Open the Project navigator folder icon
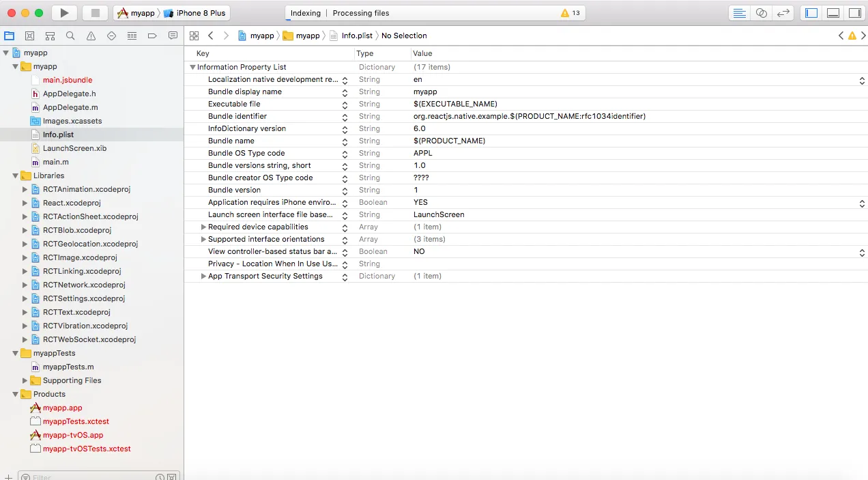This screenshot has height=480, width=868. point(10,36)
